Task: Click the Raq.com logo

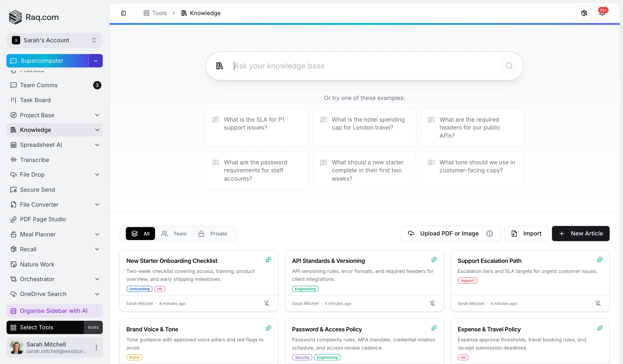Action: 34,17
